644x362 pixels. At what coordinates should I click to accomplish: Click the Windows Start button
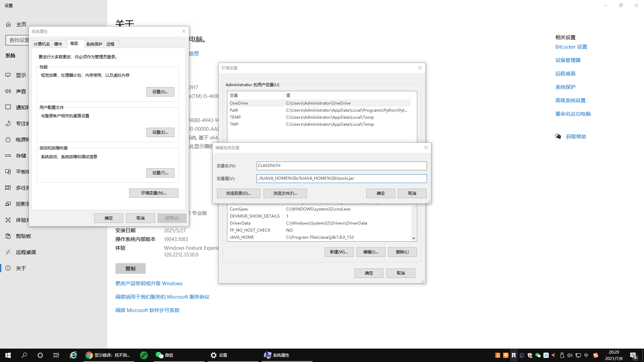[x=8, y=355]
